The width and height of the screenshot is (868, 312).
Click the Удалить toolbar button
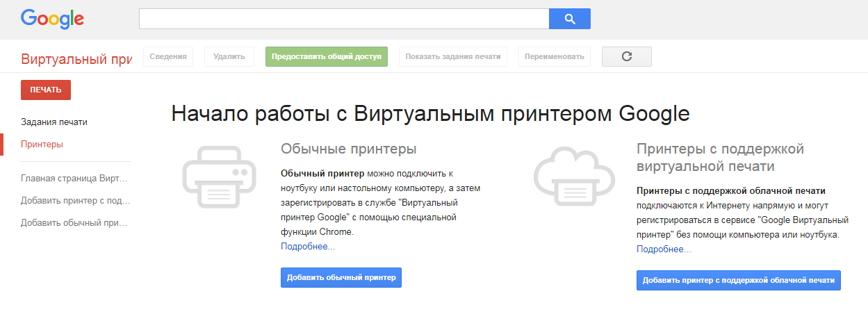click(229, 57)
